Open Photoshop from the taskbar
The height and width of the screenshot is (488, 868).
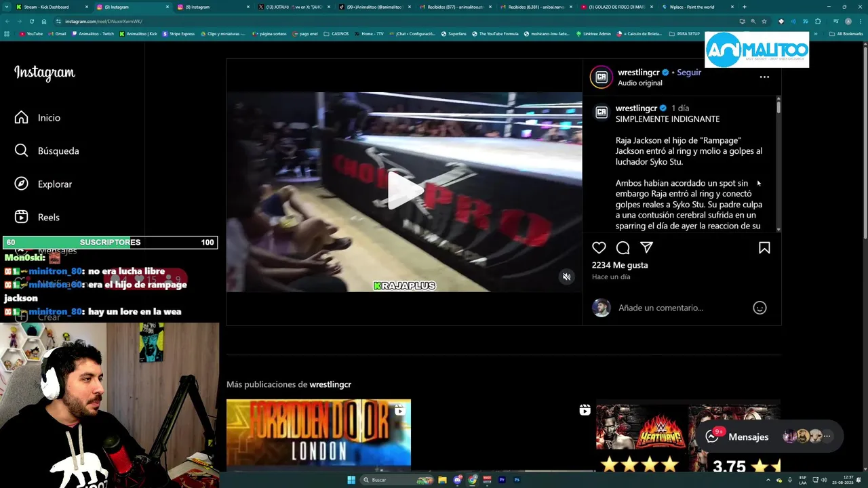(517, 480)
